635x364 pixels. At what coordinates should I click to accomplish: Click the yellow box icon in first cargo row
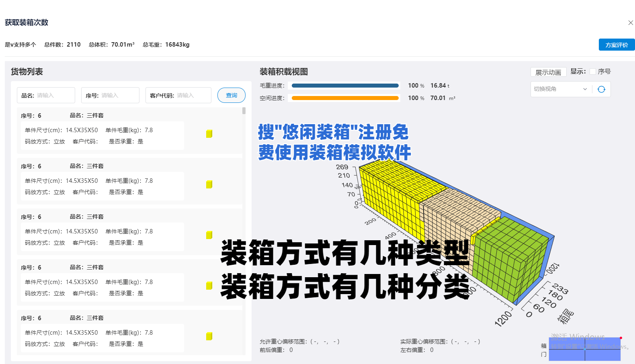coord(209,134)
